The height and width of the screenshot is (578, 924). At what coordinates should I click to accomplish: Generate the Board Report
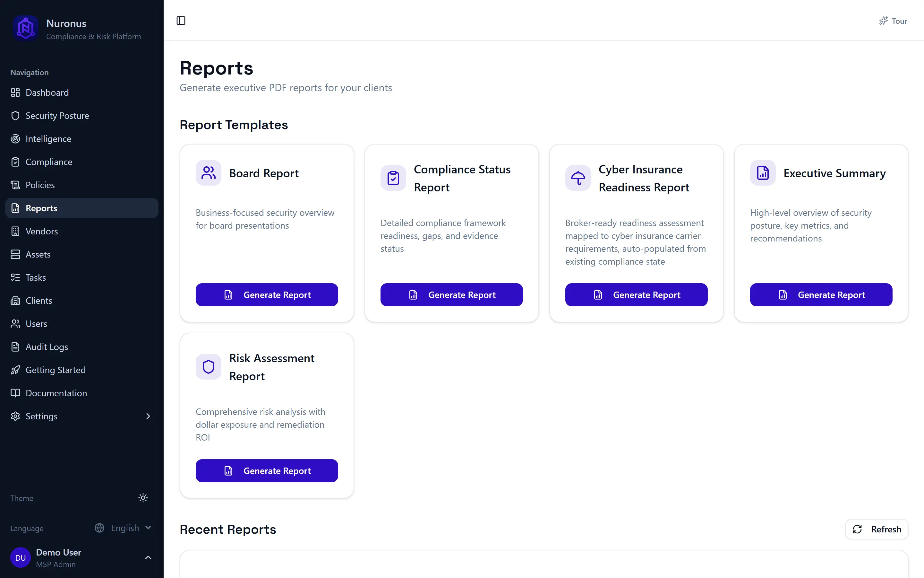coord(267,295)
